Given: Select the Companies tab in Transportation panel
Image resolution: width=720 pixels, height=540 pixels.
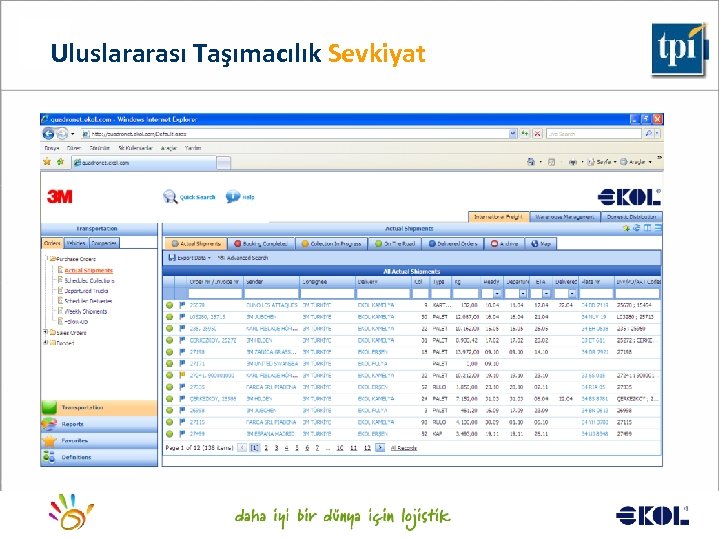Looking at the screenshot, I should pyautogui.click(x=104, y=243).
